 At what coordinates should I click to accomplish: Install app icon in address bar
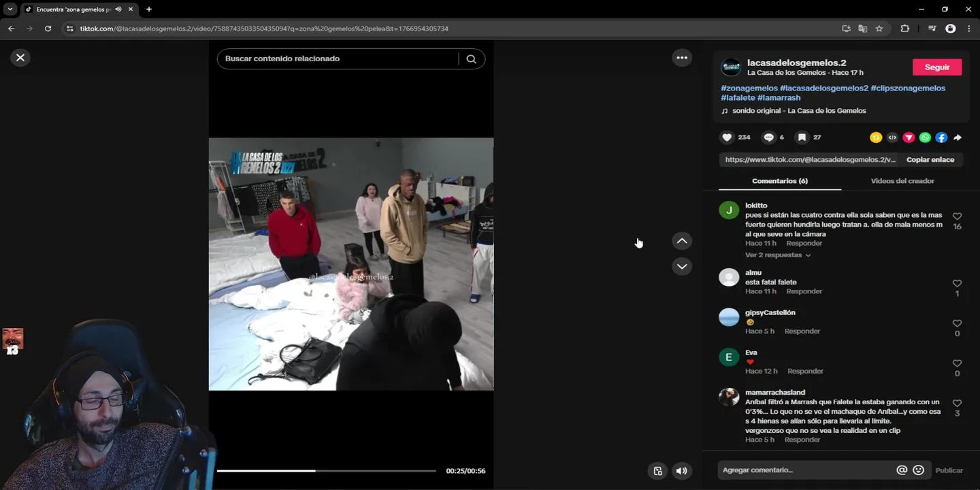coord(846,29)
